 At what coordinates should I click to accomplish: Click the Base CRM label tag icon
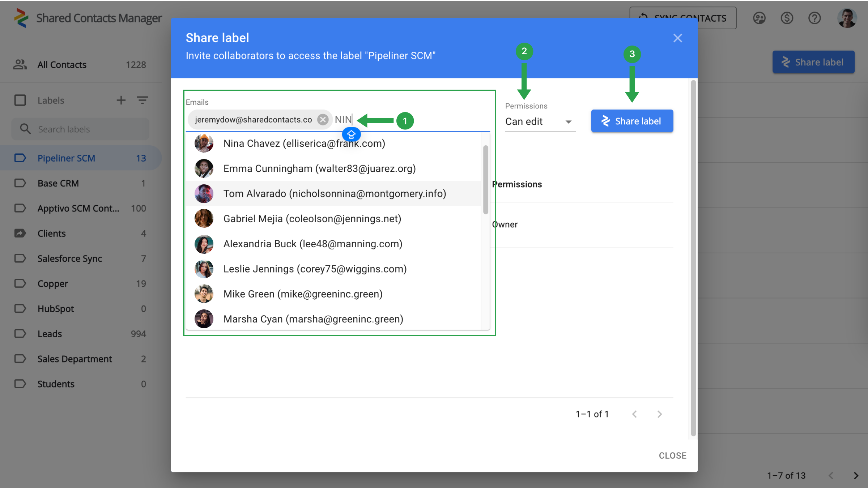tap(20, 183)
